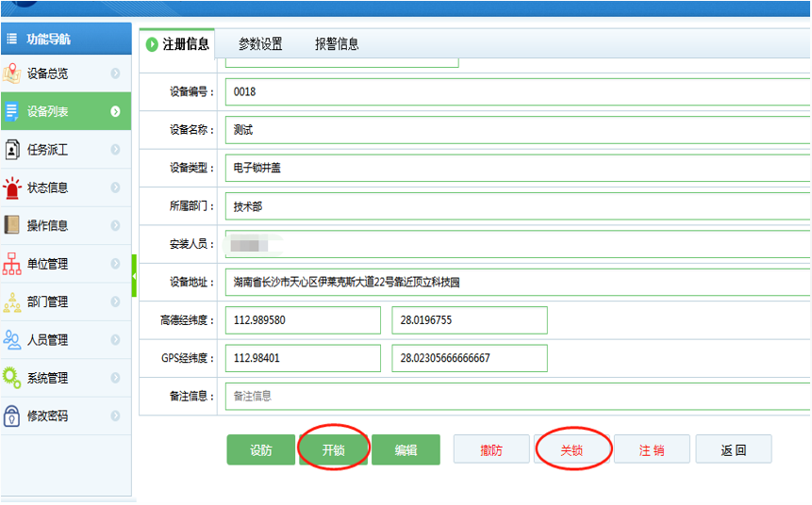Click the 返回 button
The image size is (812, 505).
tap(734, 450)
